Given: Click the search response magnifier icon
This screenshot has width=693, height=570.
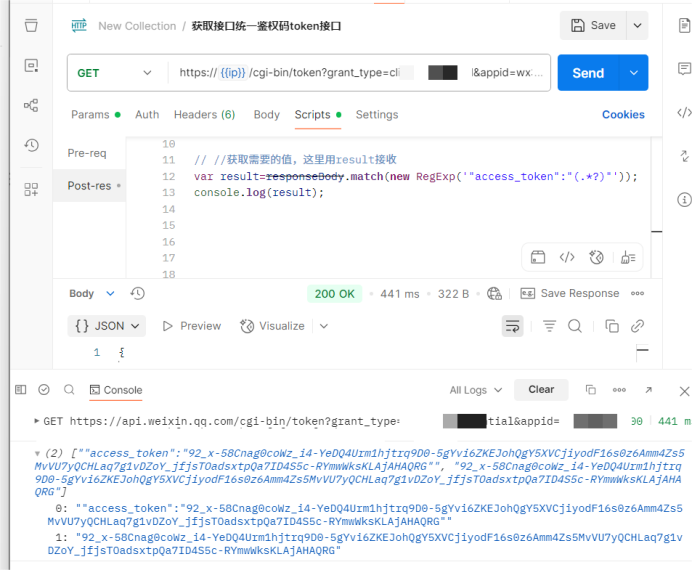Looking at the screenshot, I should (x=575, y=326).
